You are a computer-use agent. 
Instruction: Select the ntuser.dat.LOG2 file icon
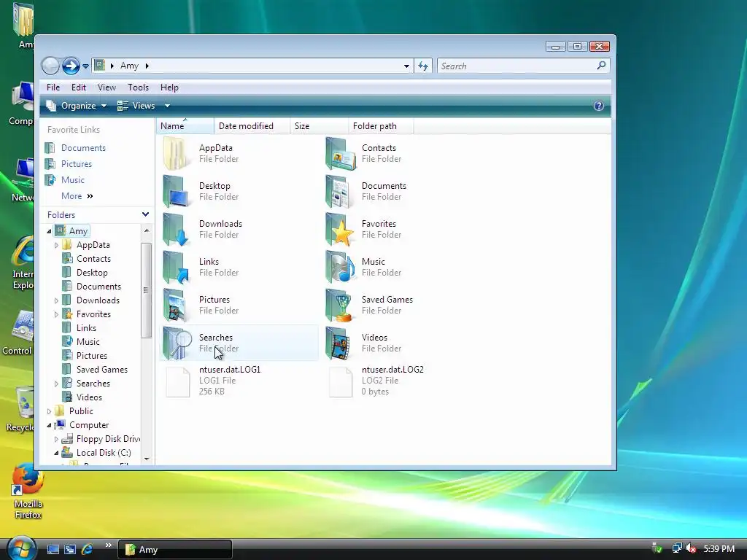[x=341, y=381]
